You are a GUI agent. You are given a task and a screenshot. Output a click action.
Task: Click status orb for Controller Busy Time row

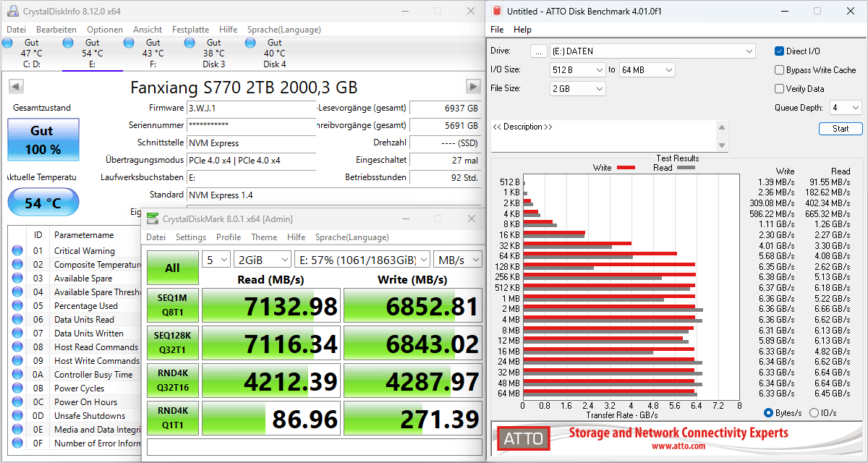click(17, 375)
